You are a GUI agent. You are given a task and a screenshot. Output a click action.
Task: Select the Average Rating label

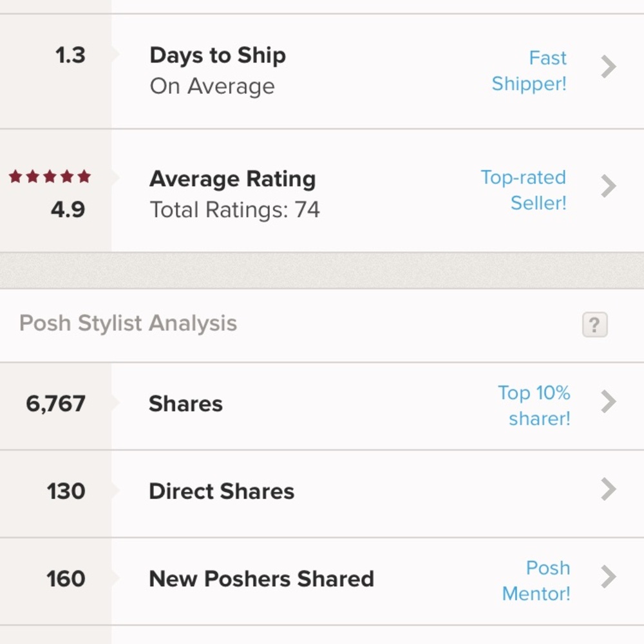[x=232, y=179]
